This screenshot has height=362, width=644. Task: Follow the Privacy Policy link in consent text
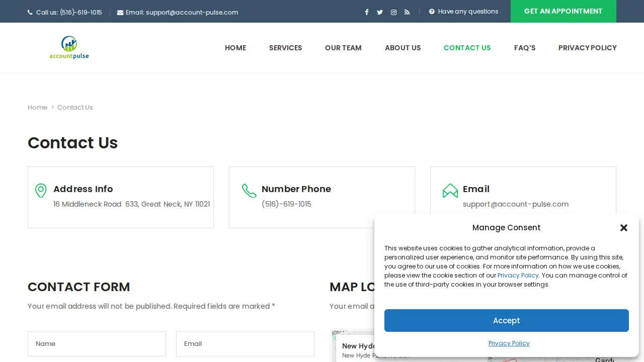(518, 275)
